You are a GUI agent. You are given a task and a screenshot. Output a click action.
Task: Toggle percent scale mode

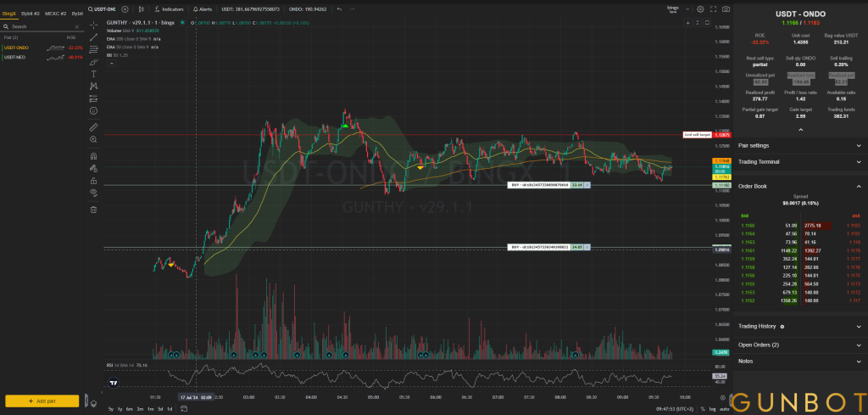coord(703,409)
